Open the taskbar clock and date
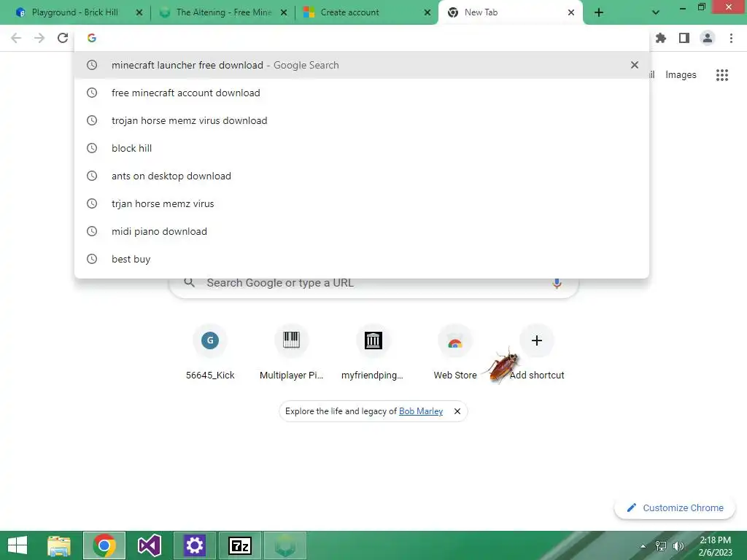The width and height of the screenshot is (747, 560). pyautogui.click(x=715, y=545)
